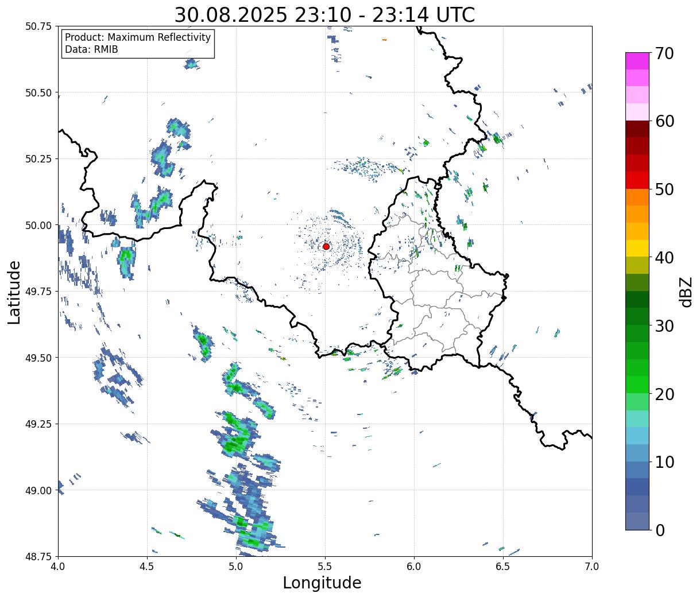Click the latitude tick label 50.25
This screenshot has width=700, height=597.
39,159
